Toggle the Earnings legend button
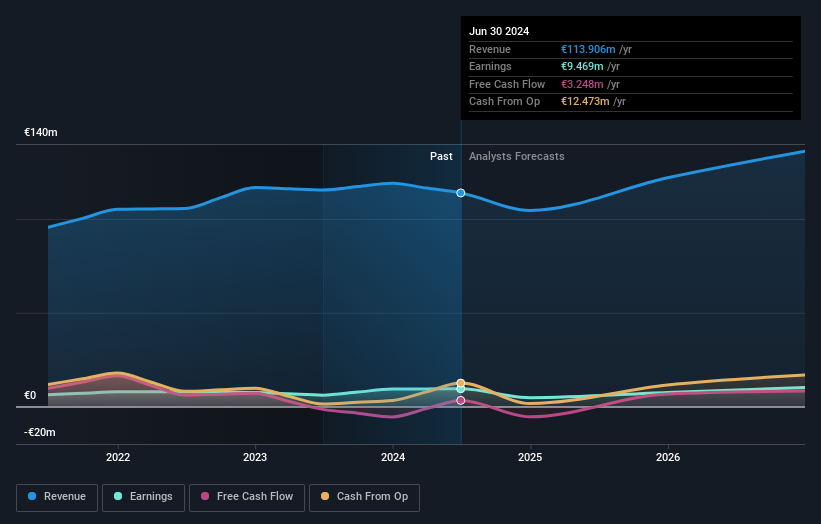821x524 pixels. [x=143, y=497]
